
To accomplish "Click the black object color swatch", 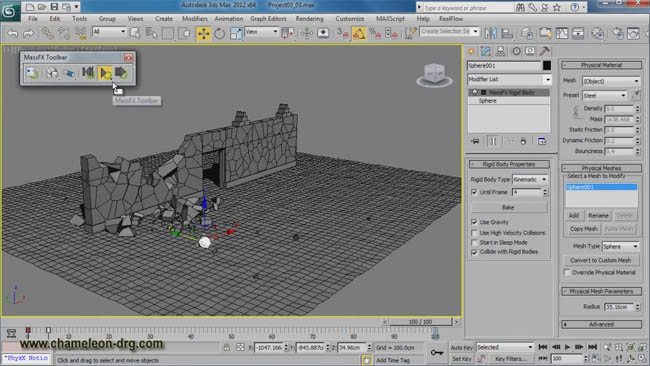I will 547,65.
